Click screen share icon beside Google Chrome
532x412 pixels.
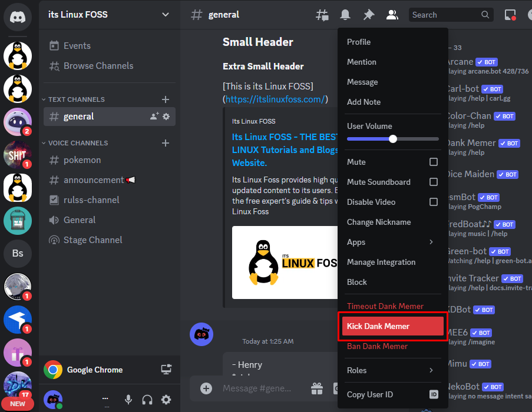166,369
